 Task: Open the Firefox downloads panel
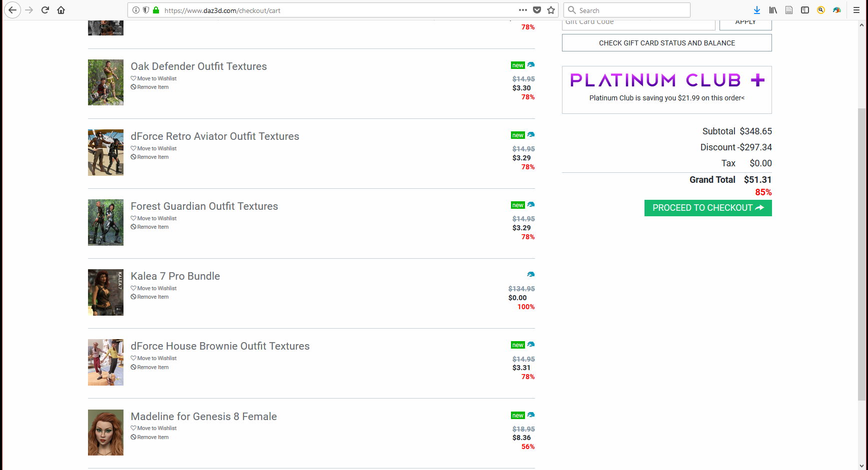(x=757, y=10)
